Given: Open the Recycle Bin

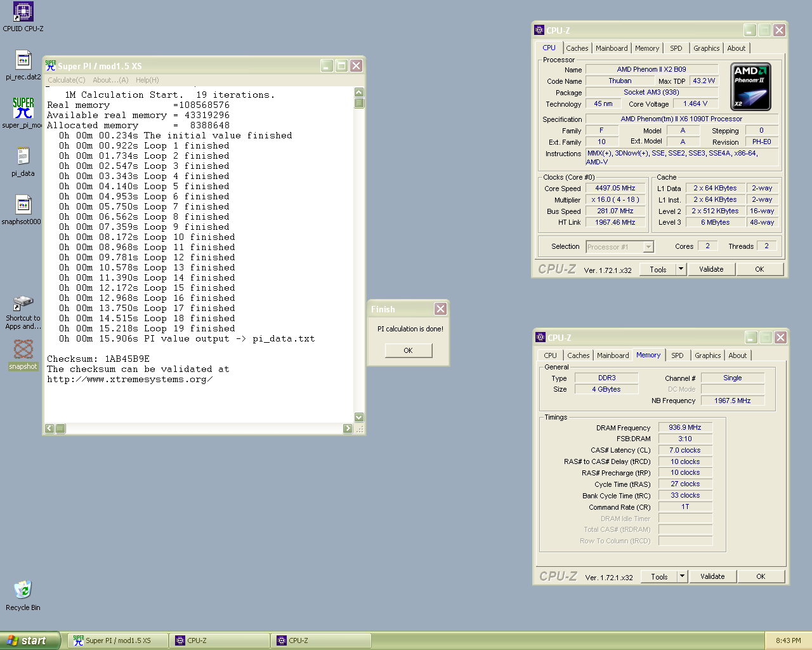Looking at the screenshot, I should (x=23, y=590).
